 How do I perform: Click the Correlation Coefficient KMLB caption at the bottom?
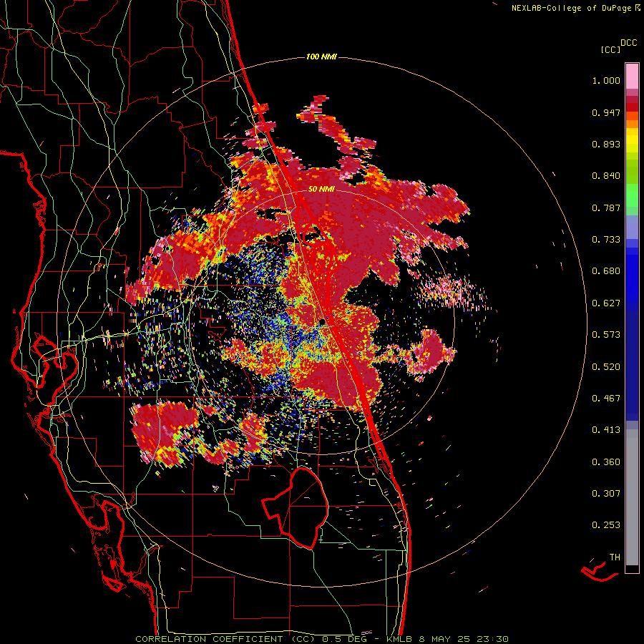pos(321,639)
